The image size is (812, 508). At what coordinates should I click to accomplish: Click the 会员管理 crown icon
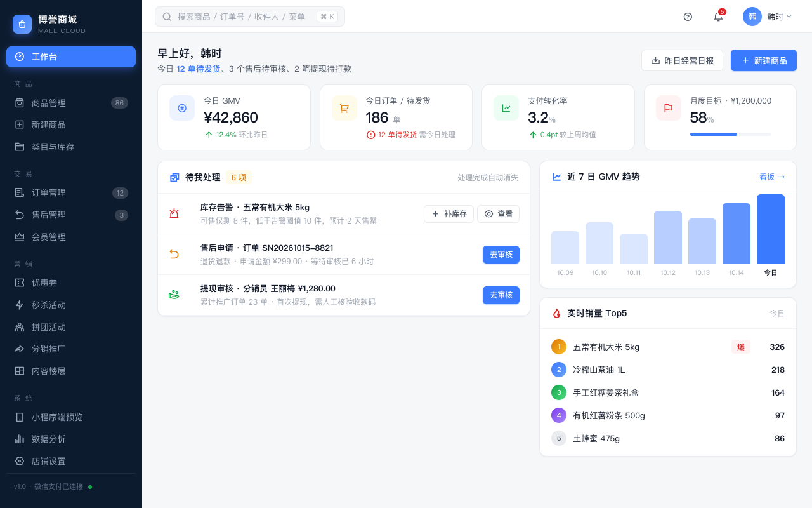pos(20,237)
